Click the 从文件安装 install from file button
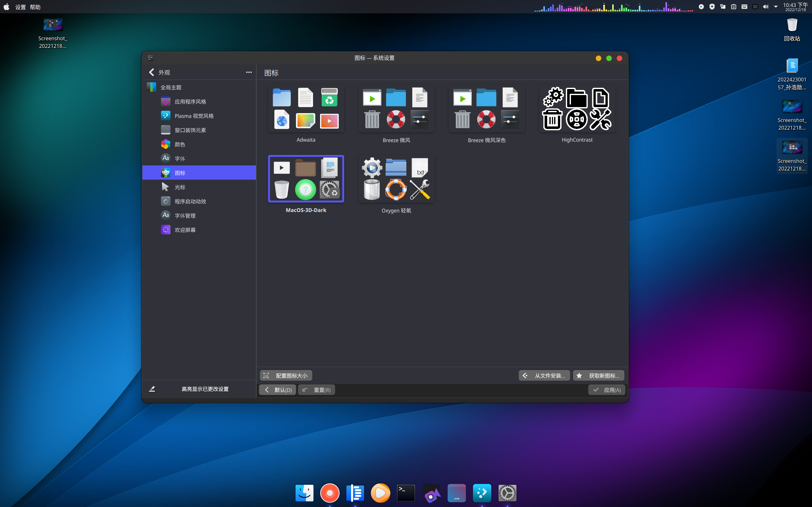 click(x=544, y=375)
